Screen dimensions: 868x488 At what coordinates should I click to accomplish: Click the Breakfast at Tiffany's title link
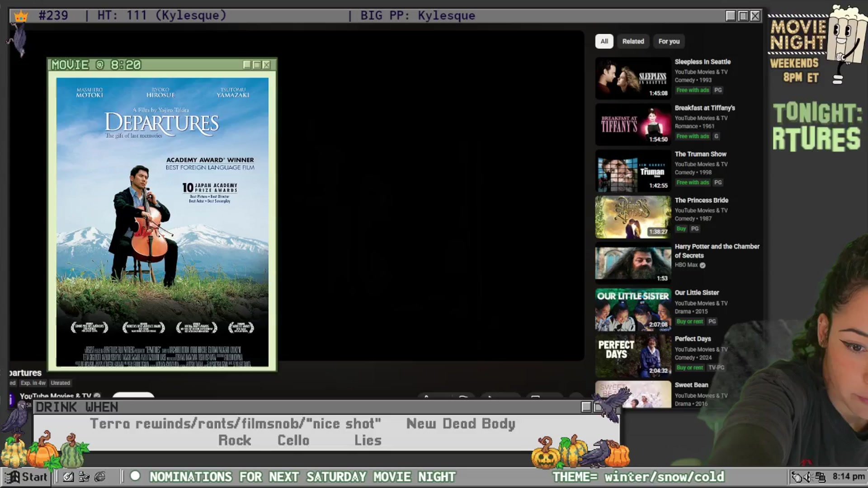pos(705,108)
